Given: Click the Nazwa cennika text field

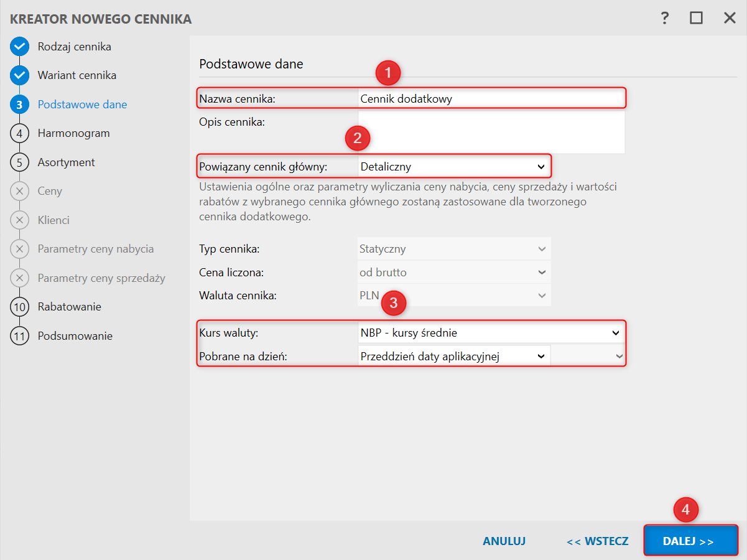Looking at the screenshot, I should (491, 98).
